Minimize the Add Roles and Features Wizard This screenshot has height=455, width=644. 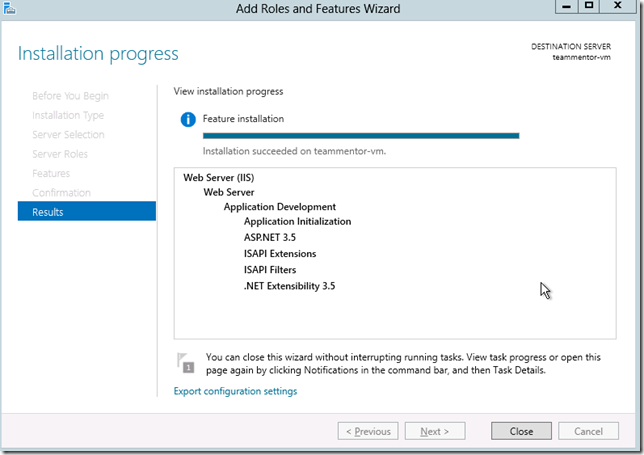[x=566, y=6]
